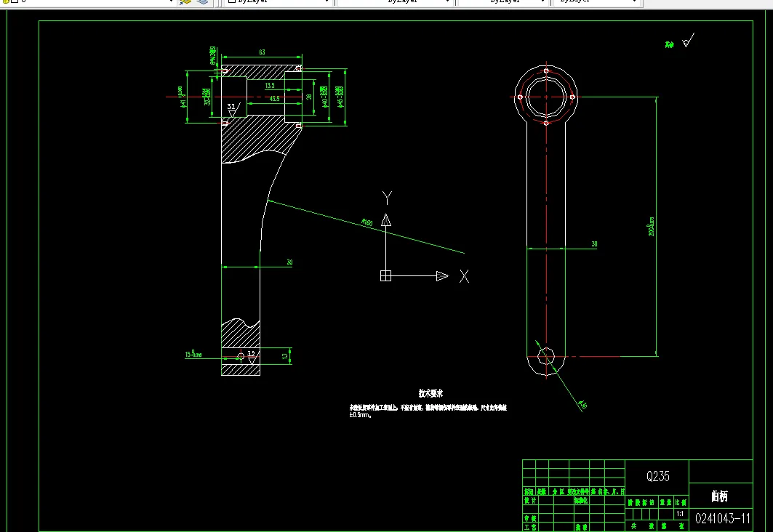Viewport: 773px width, 532px height.
Task: Select the Q235 material text
Action: (657, 476)
